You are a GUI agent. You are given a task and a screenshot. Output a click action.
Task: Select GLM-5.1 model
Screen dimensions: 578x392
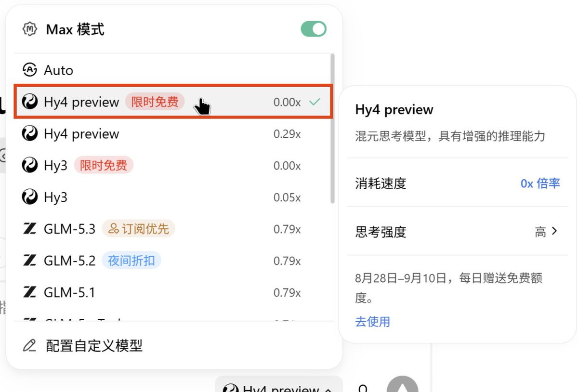(172, 293)
